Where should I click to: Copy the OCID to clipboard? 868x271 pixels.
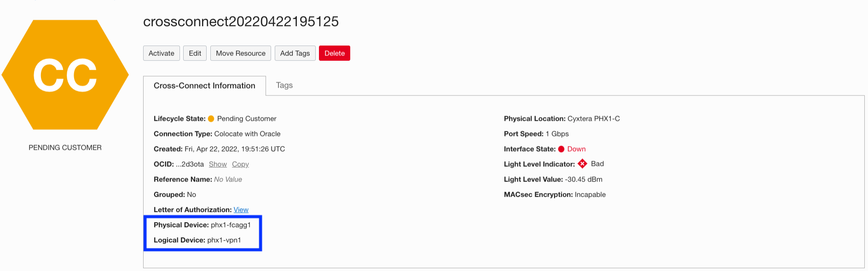(x=240, y=165)
